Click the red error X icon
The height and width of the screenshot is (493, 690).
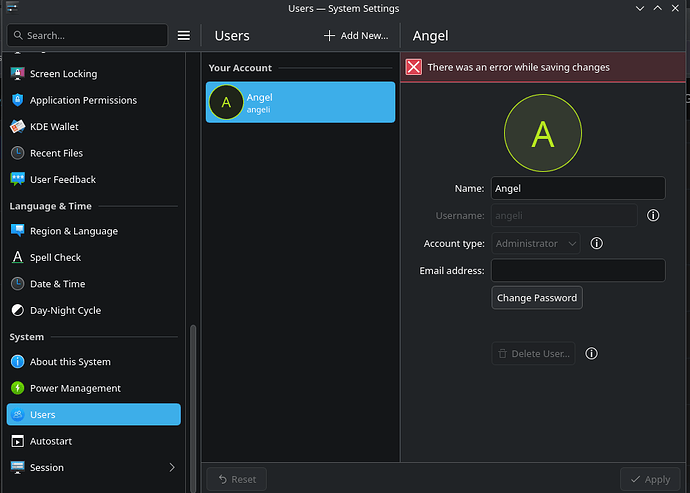click(x=413, y=67)
